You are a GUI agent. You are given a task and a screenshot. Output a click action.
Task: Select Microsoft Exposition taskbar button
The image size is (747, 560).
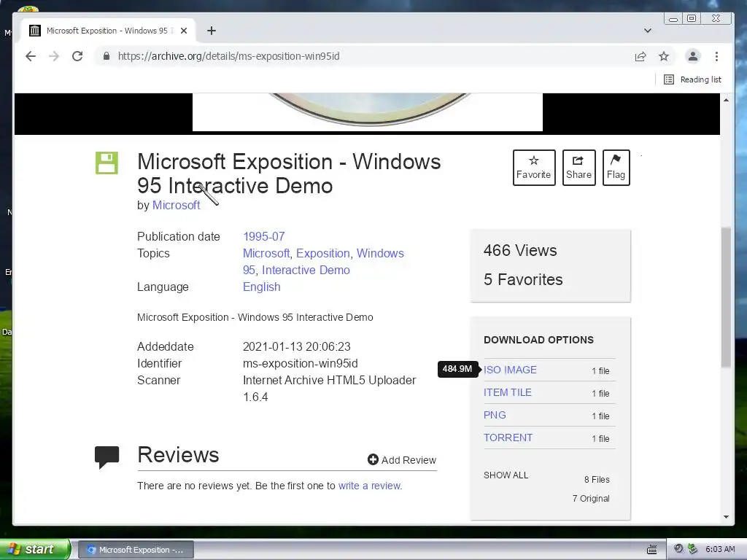point(136,550)
